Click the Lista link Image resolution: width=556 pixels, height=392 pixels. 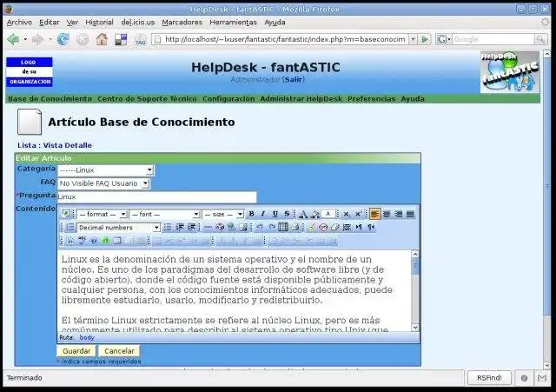[x=27, y=145]
